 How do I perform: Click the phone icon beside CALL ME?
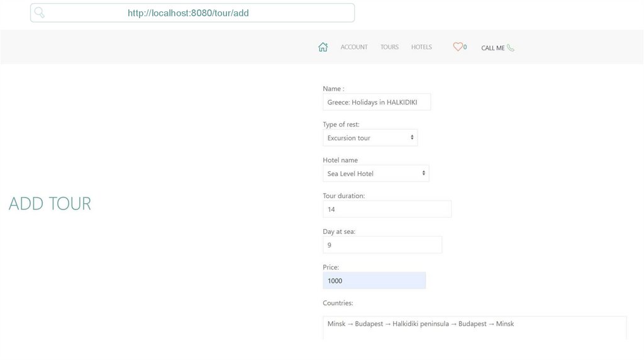511,48
